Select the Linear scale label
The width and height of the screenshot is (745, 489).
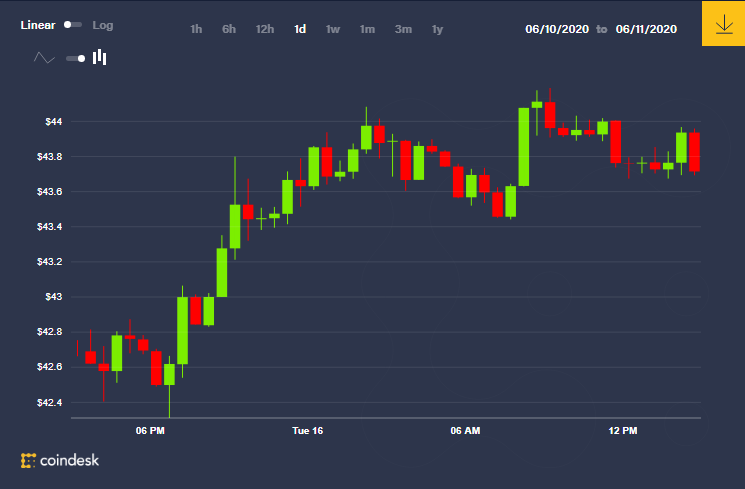(x=38, y=25)
